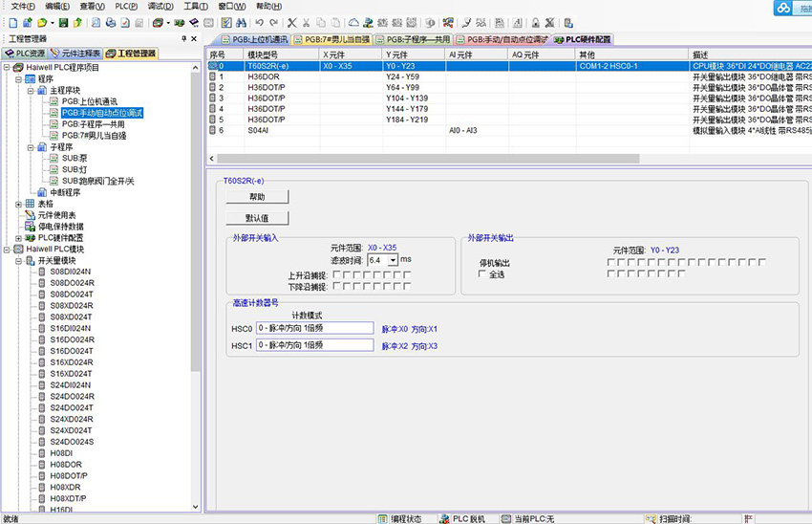Click the 默认值 button
The height and width of the screenshot is (524, 812).
click(x=256, y=218)
